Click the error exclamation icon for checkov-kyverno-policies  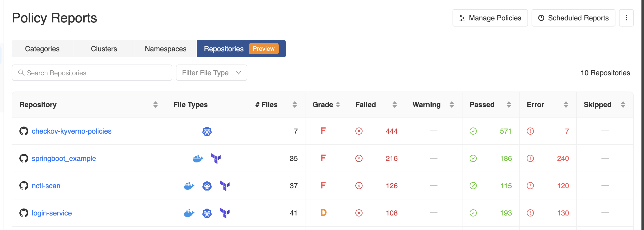pos(530,131)
